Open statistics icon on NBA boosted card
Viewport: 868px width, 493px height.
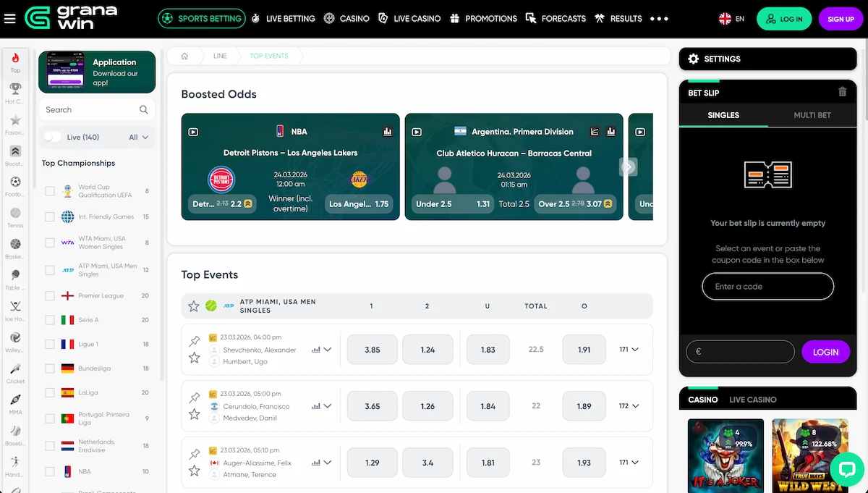pyautogui.click(x=387, y=132)
